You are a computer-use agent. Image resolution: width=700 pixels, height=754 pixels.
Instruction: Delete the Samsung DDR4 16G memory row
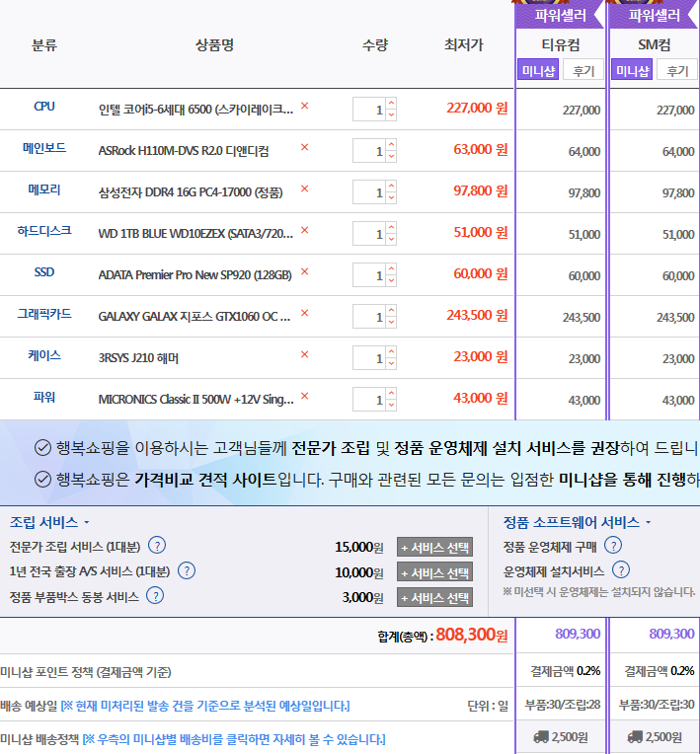pyautogui.click(x=304, y=189)
